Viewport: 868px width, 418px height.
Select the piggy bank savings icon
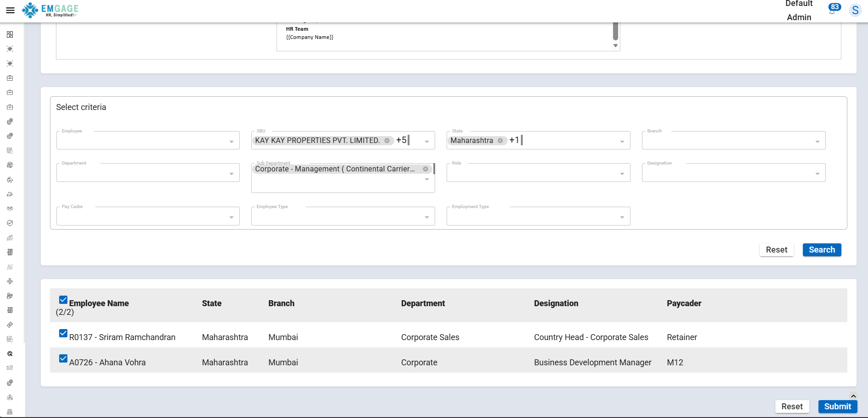coord(10,179)
